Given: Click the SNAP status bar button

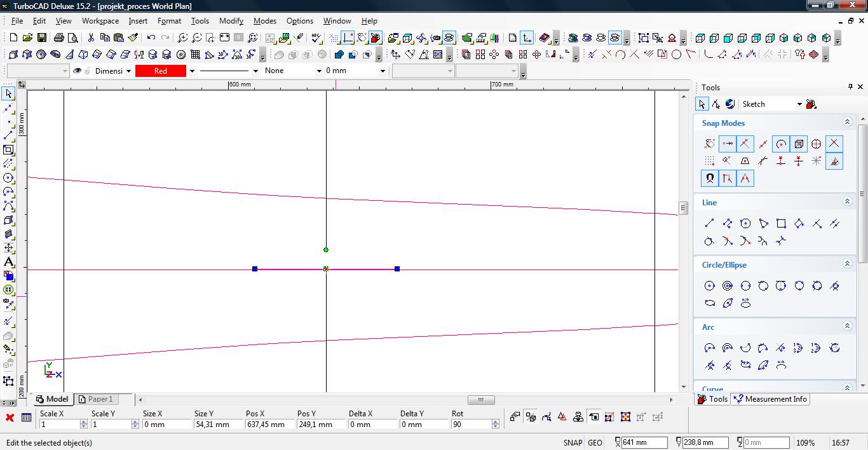Looking at the screenshot, I should [572, 443].
